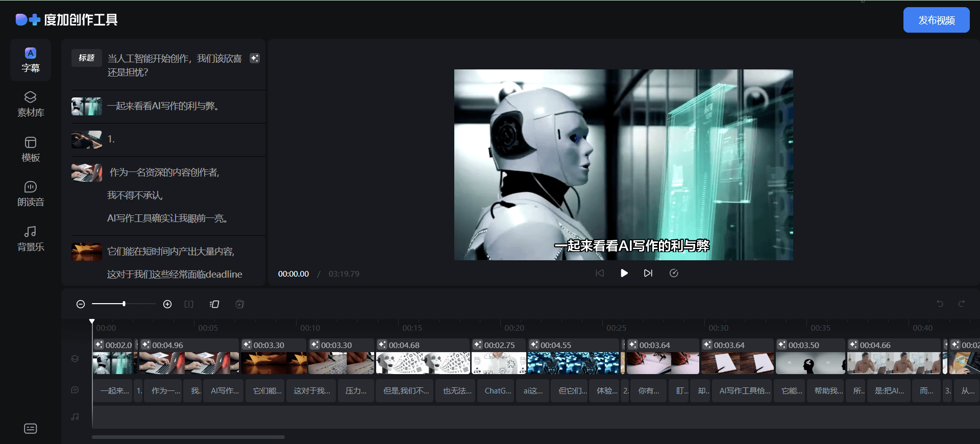Image resolution: width=980 pixels, height=444 pixels.
Task: Open the 朗读音 narration voice panel
Action: (x=31, y=193)
